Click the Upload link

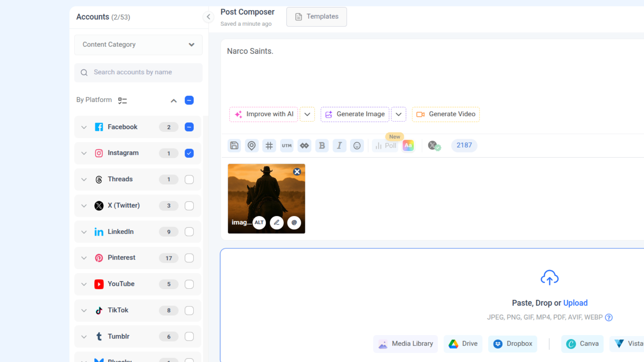(x=575, y=303)
